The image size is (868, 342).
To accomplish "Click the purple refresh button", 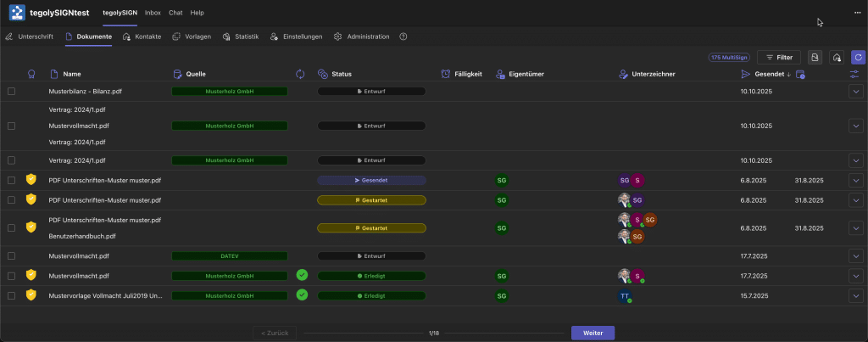I will point(858,57).
